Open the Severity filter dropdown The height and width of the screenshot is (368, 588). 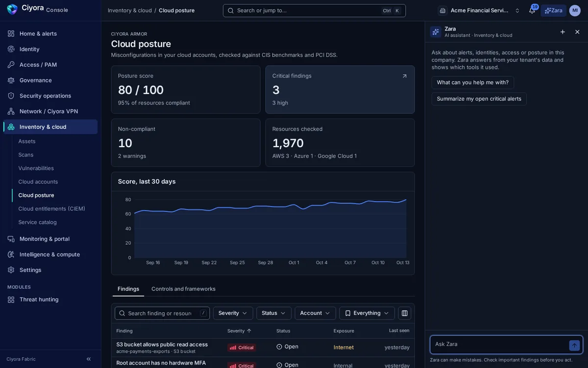(233, 313)
